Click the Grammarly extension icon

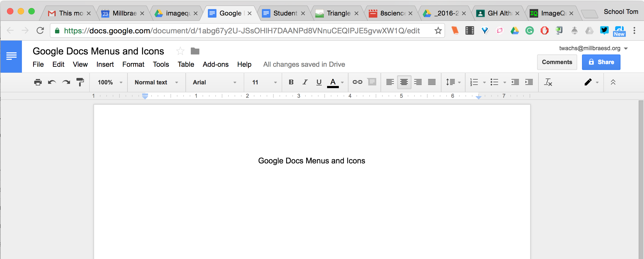point(529,30)
